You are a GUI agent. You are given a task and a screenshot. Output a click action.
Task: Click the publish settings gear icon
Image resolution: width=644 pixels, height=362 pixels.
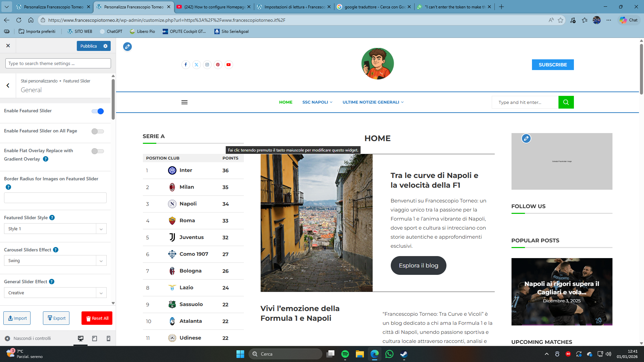(x=105, y=46)
